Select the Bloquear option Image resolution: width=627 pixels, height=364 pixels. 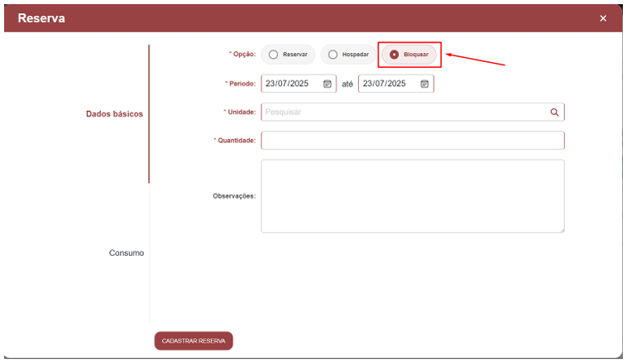point(409,55)
